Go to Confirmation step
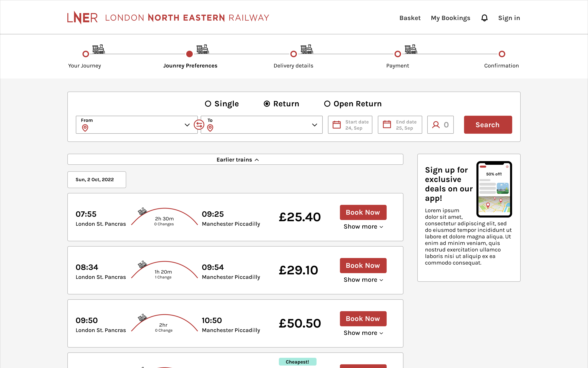 coord(501,66)
